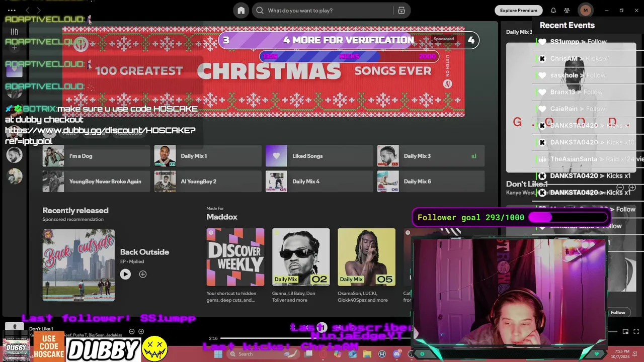Enter full screen view icon
644x362 pixels.
pos(636,331)
